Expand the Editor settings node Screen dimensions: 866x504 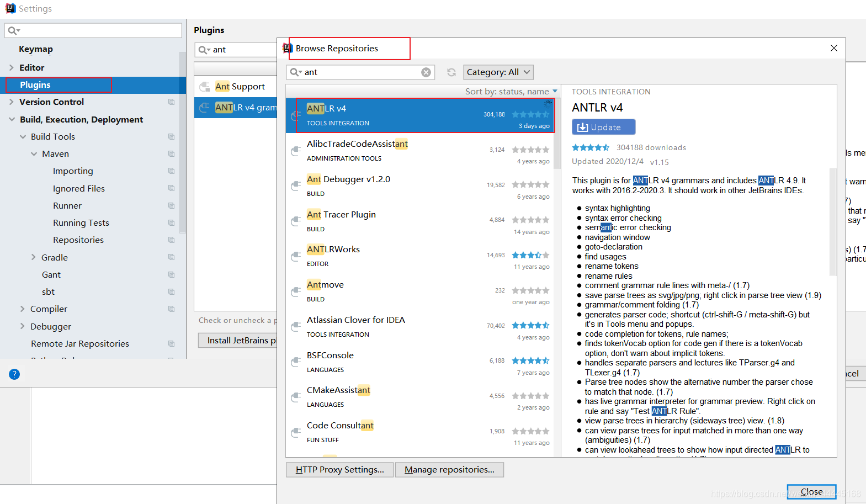coord(12,67)
